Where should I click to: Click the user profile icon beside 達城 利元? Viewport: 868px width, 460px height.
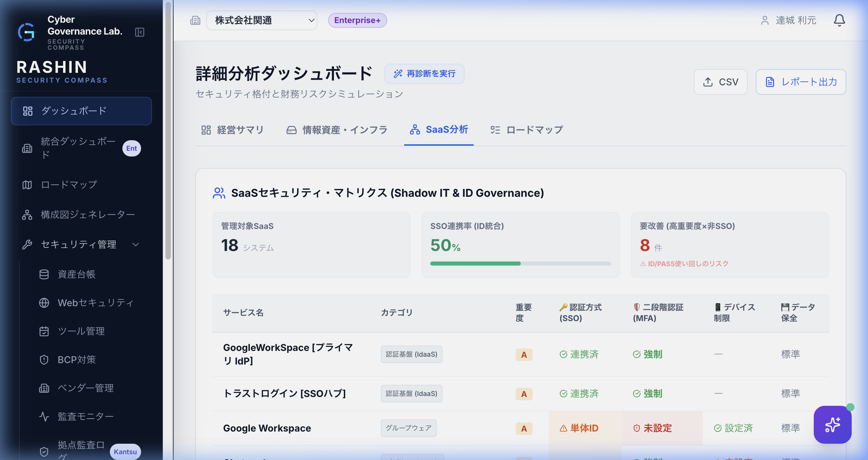tap(765, 20)
